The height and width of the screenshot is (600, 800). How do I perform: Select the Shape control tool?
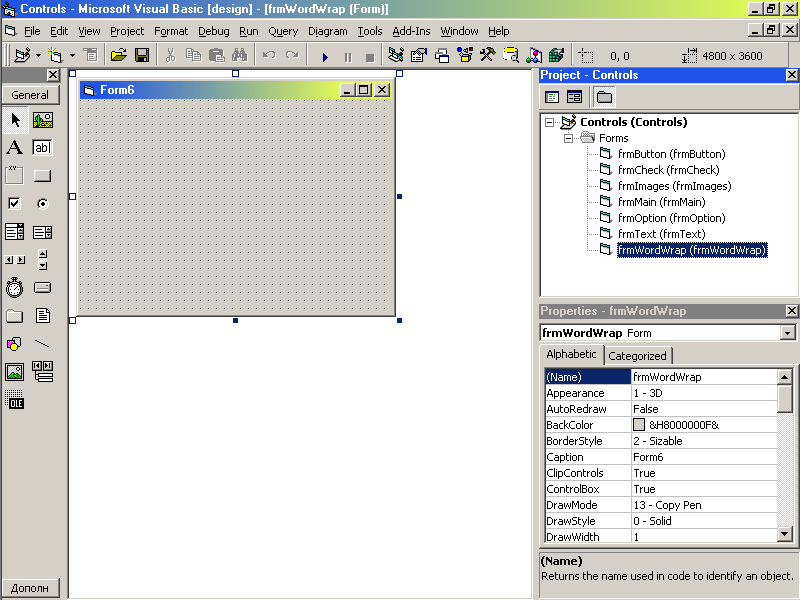tap(15, 344)
